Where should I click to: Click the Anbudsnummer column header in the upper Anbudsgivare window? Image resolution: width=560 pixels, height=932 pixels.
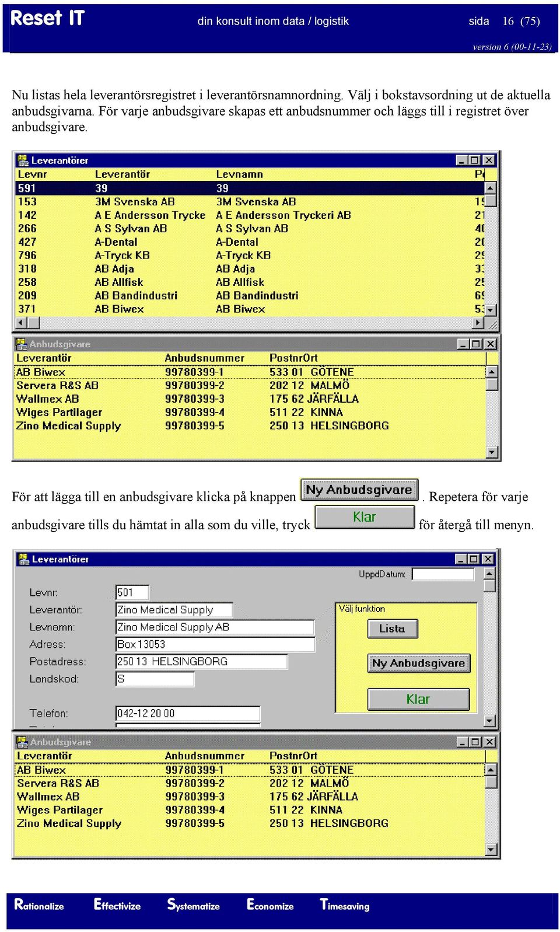click(x=205, y=358)
